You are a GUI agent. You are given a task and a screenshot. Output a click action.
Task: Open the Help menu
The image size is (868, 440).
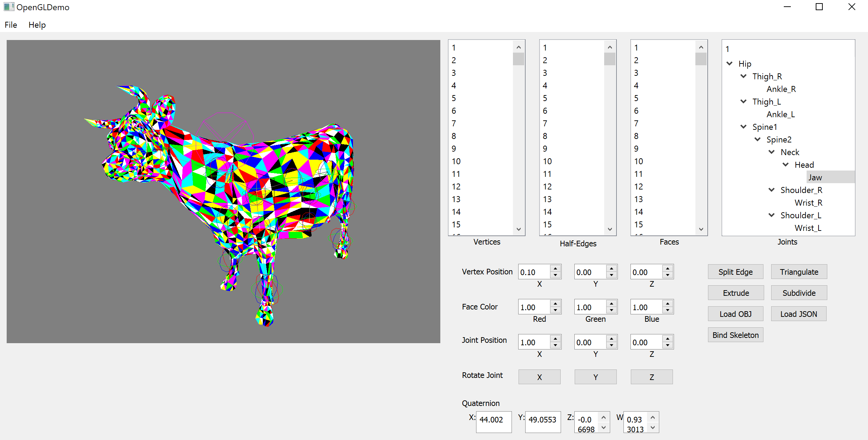37,25
